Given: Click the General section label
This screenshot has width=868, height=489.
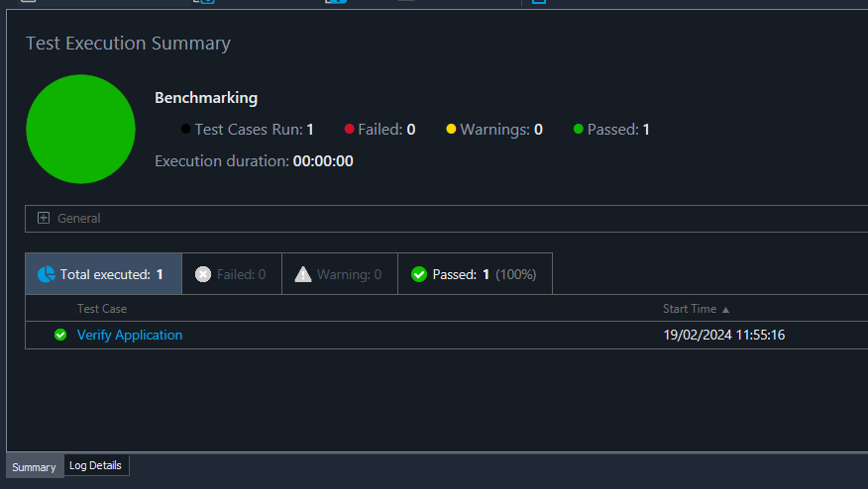Looking at the screenshot, I should [79, 219].
